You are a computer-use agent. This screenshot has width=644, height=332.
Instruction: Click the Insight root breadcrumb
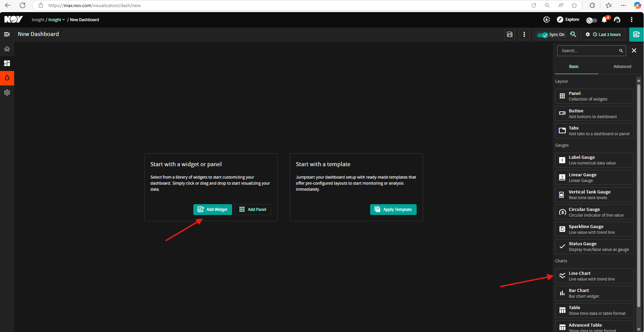(x=38, y=20)
